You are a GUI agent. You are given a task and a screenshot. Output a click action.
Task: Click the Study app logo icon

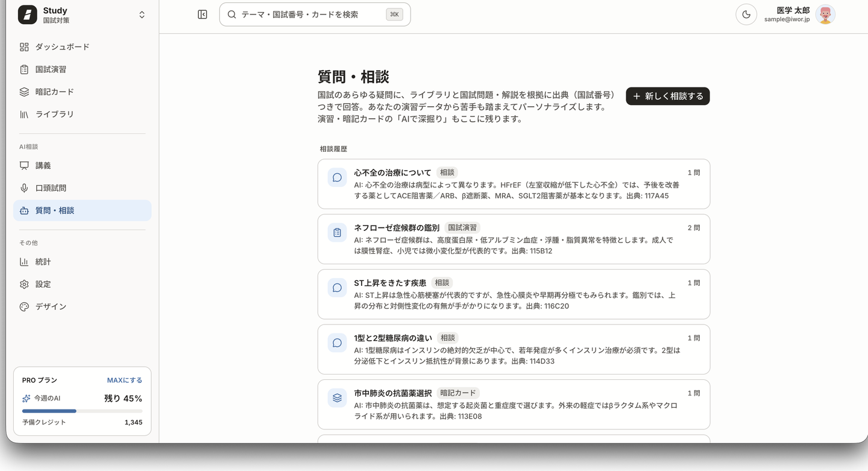pos(28,14)
